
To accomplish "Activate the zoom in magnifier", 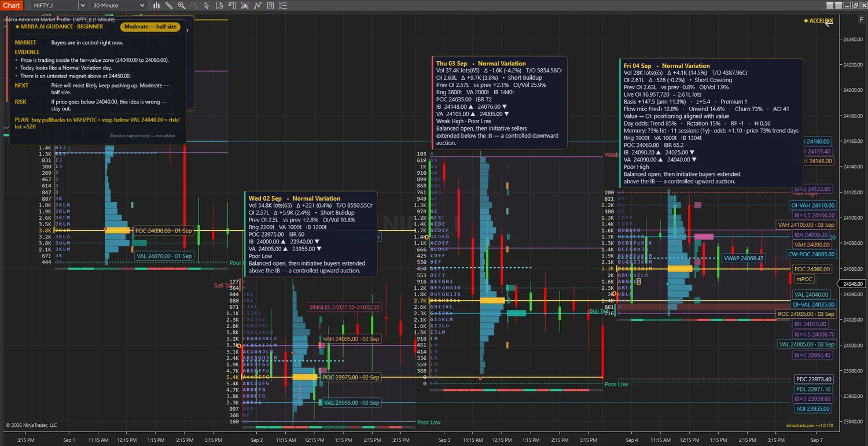I will pyautogui.click(x=182, y=5).
